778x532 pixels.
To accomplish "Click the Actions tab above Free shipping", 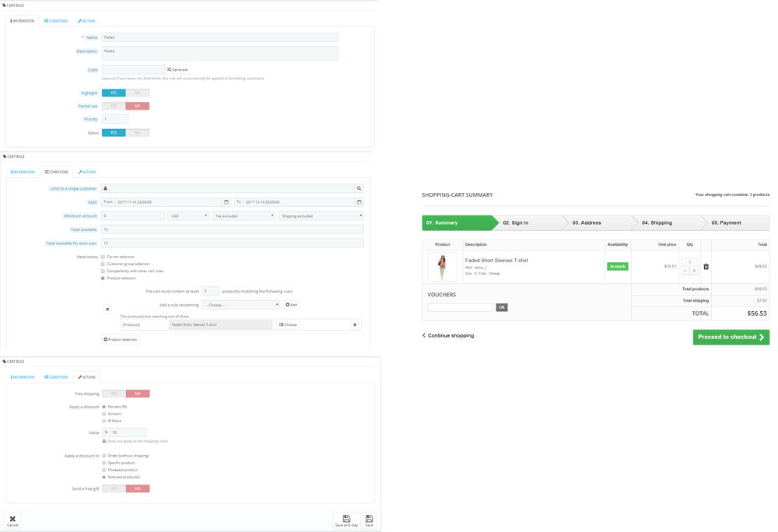I will (x=87, y=377).
